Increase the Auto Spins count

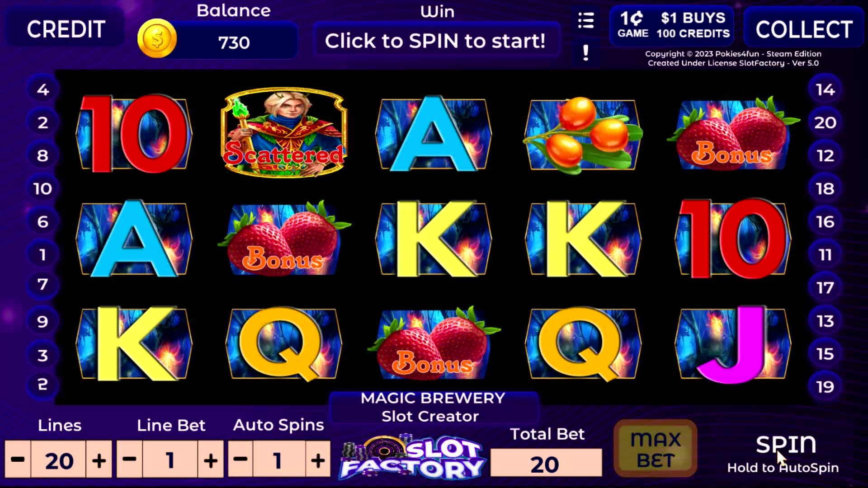coord(318,460)
